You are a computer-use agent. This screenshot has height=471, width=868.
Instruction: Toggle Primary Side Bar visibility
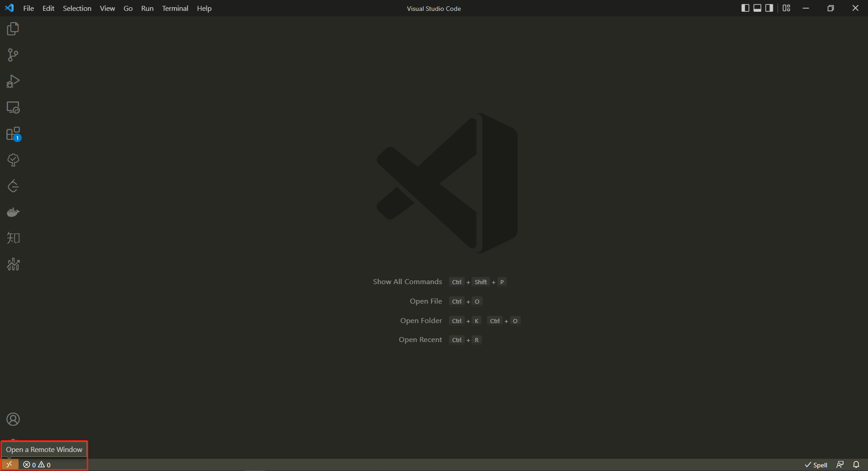pyautogui.click(x=745, y=8)
